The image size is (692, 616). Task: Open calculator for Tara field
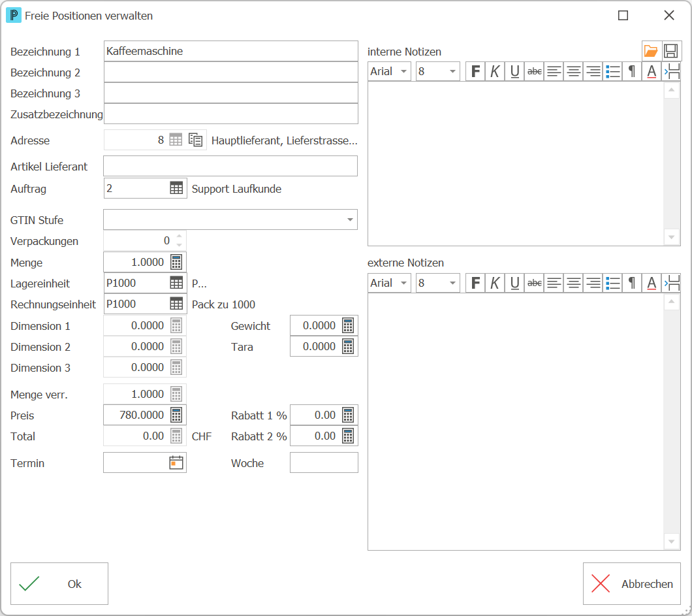tap(348, 347)
